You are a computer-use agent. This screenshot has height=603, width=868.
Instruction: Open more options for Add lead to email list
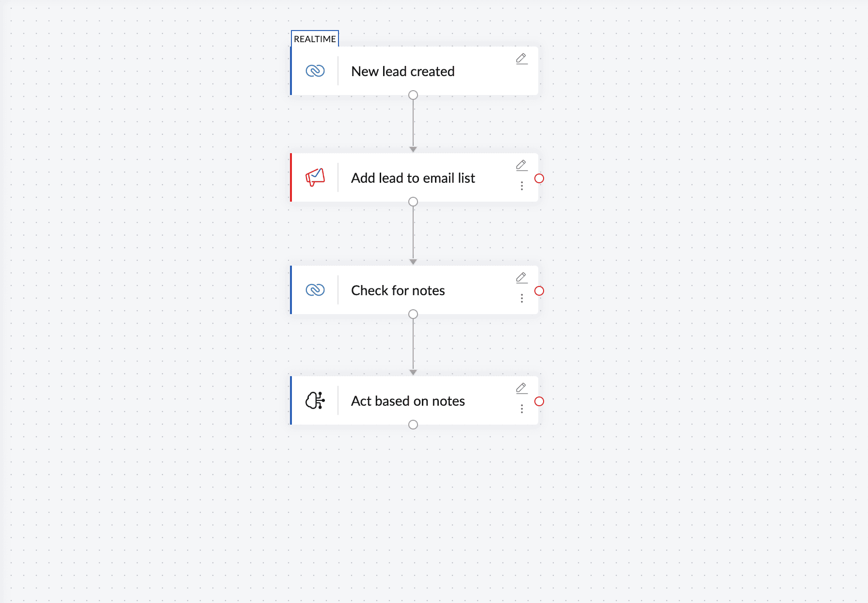click(522, 186)
